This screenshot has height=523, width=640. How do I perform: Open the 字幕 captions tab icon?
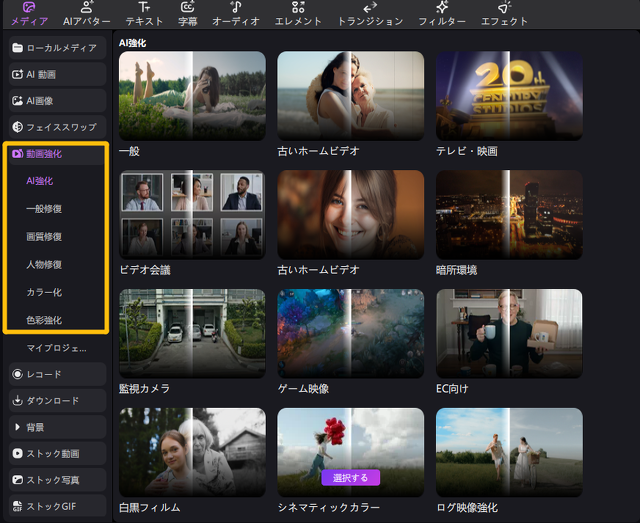187,7
